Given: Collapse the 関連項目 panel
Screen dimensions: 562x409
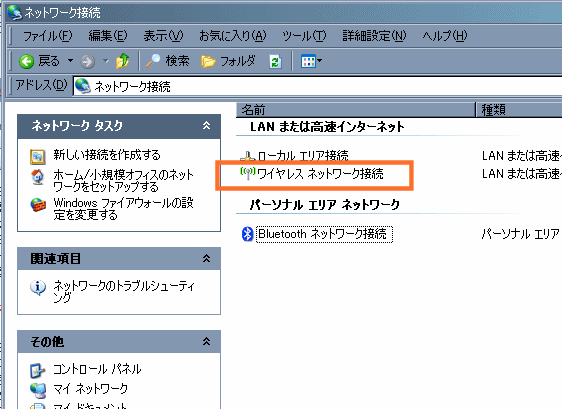Looking at the screenshot, I should tap(206, 258).
